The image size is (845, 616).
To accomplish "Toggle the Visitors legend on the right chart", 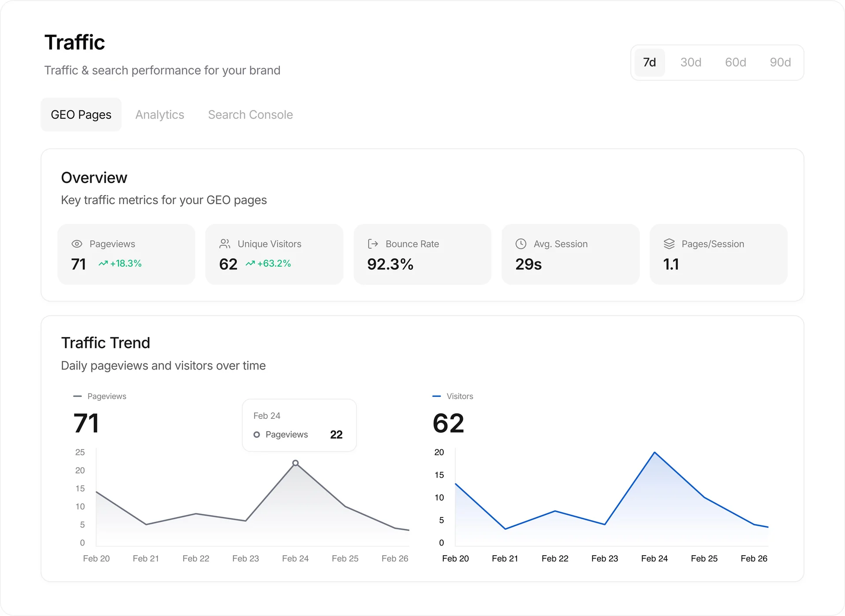I will pos(454,396).
